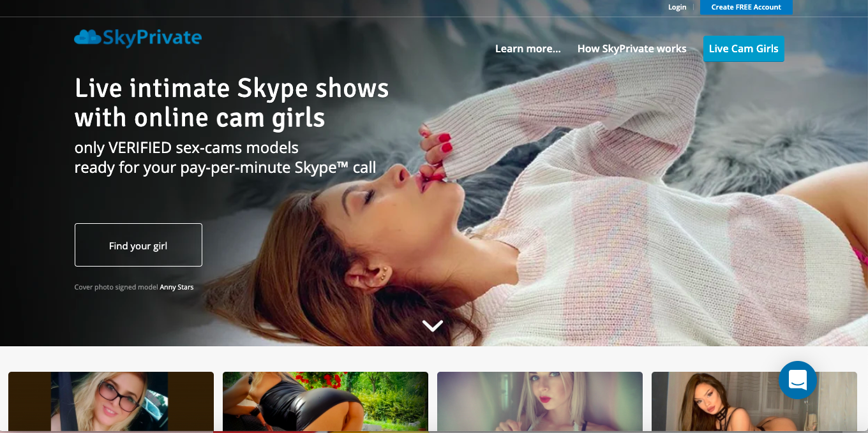Select the Live Cam Girls button
Screen dimensions: 868x433
[x=744, y=48]
